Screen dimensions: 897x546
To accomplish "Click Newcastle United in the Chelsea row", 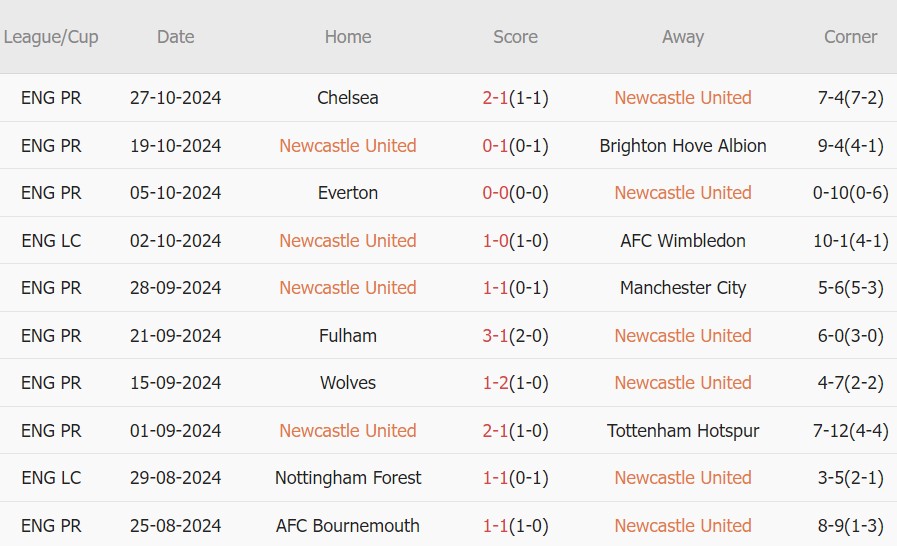I will pyautogui.click(x=683, y=98).
